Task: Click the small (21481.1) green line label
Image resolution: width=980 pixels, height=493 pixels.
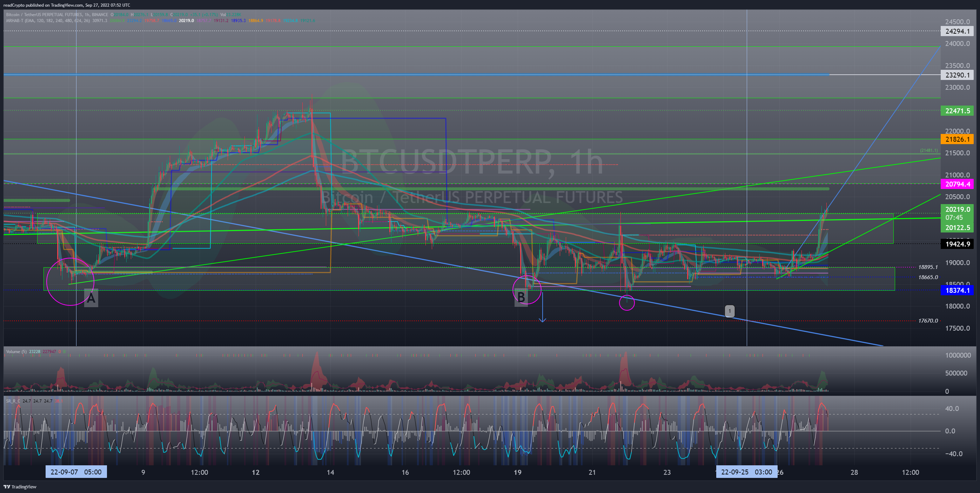Action: (929, 150)
